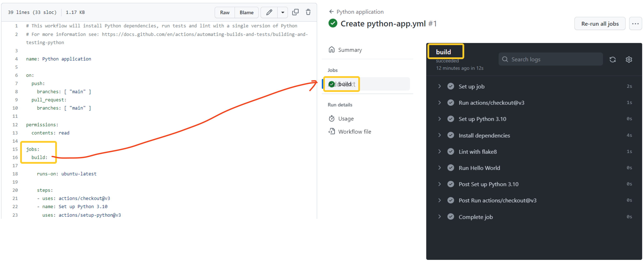
Task: Click the refresh logs icon
Action: [x=612, y=60]
